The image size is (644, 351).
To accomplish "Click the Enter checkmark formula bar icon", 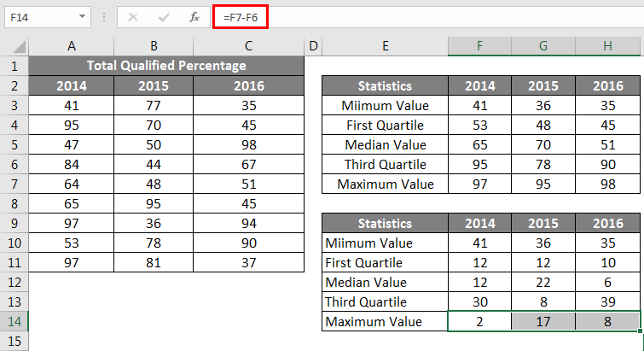I will [164, 17].
